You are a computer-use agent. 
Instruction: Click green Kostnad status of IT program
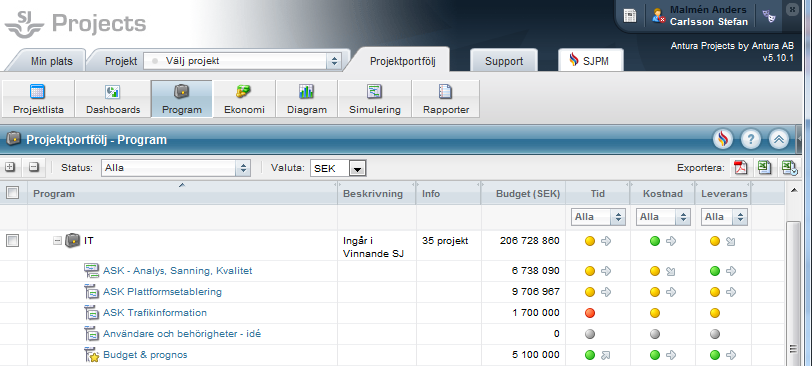655,241
